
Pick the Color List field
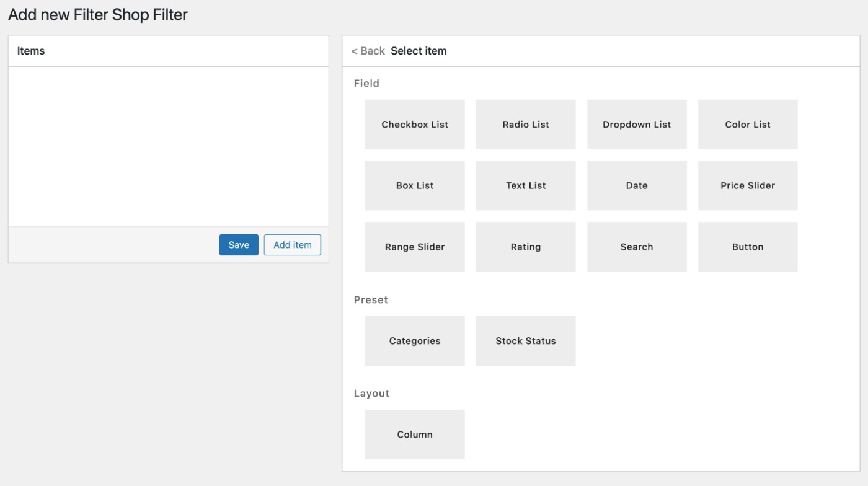click(x=748, y=125)
